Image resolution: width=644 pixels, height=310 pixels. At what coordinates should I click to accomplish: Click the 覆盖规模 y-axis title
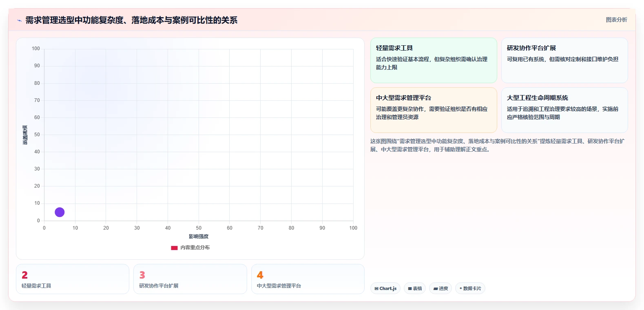coord(25,135)
